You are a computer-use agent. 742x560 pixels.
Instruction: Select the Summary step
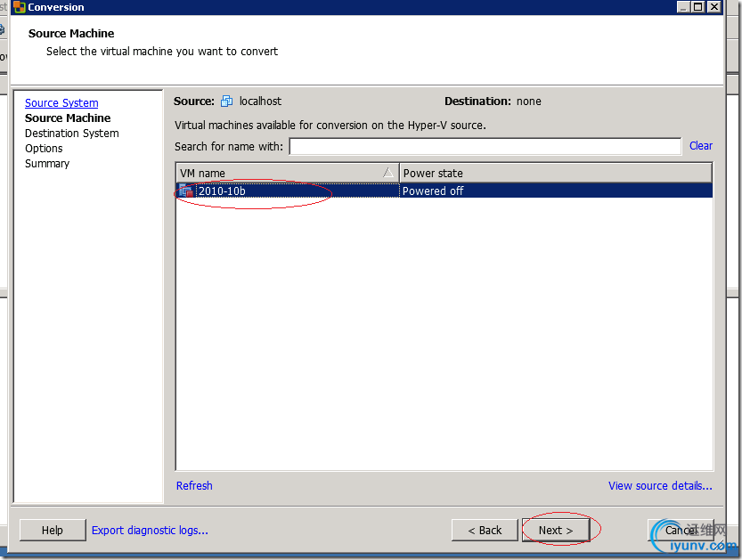47,163
